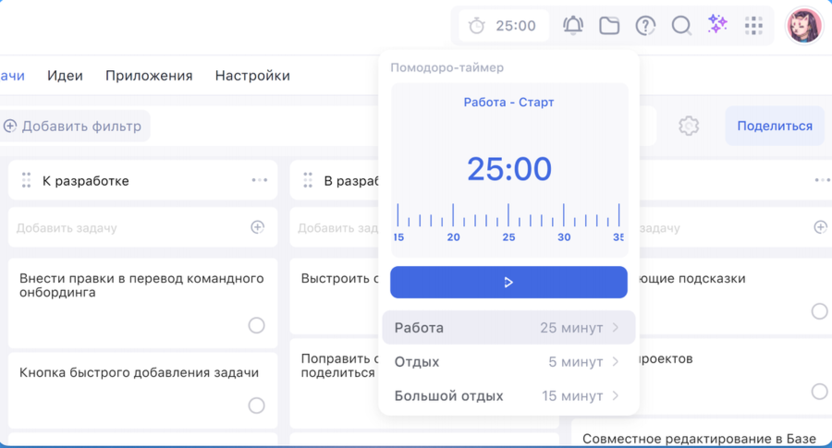Open Отдых 5 минут duration setting
832x448 pixels.
pos(508,361)
